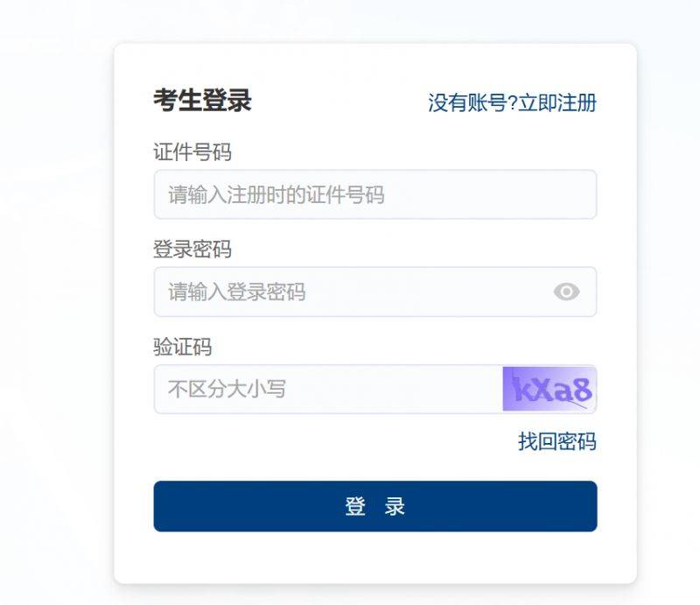Click the 考生登录 heading text
Image resolution: width=700 pixels, height=605 pixels.
(x=202, y=101)
